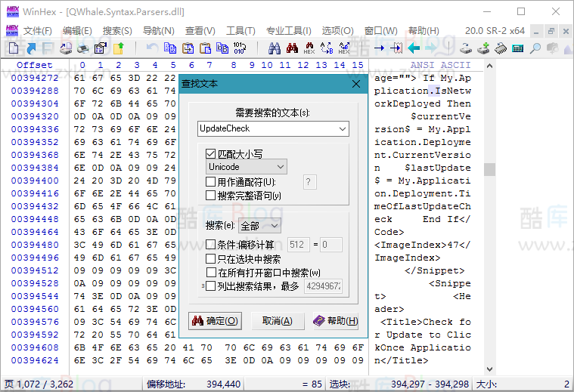The image size is (574, 392).
Task: Click the New file toolbar icon
Action: point(13,48)
